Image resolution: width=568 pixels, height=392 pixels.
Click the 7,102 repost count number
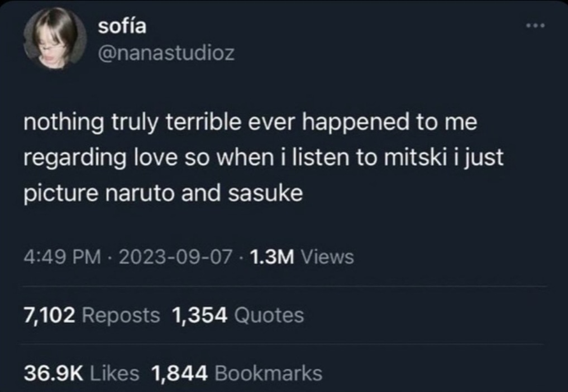[49, 315]
